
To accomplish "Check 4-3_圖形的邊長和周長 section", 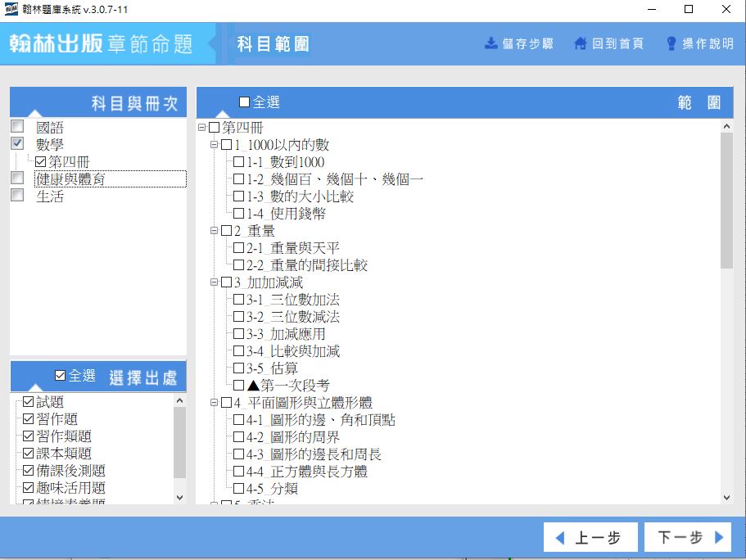I will click(239, 454).
